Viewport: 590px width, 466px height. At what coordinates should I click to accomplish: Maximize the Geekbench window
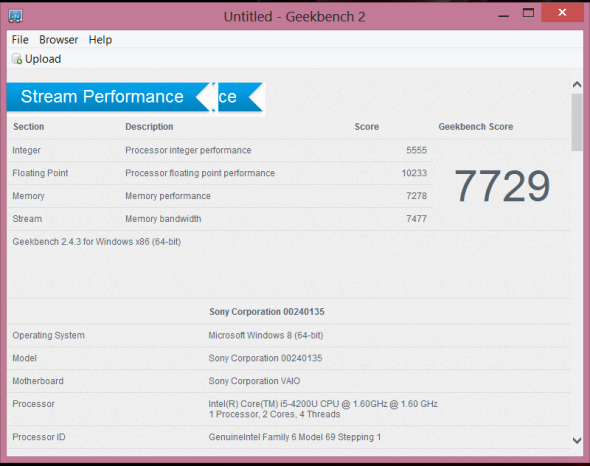(x=528, y=13)
